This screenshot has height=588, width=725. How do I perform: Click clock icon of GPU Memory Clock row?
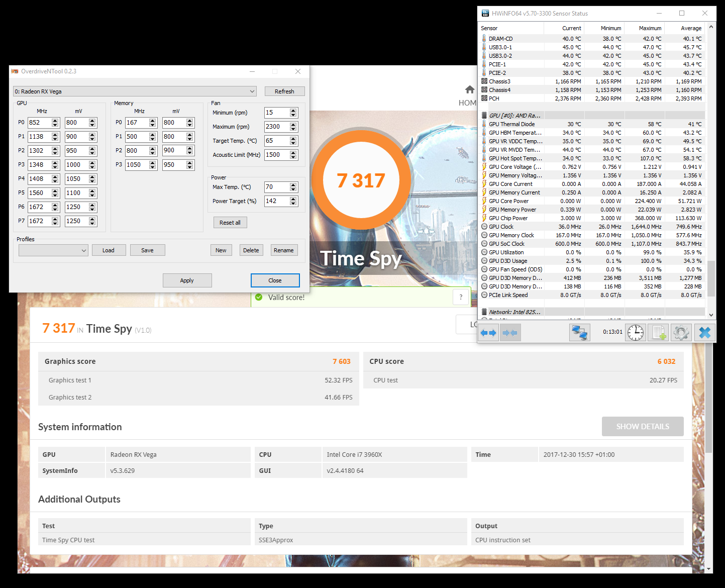click(x=484, y=235)
